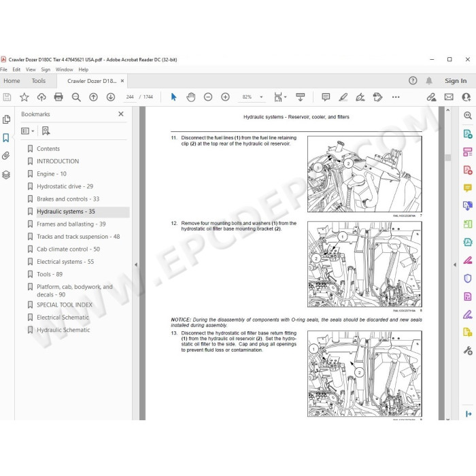Screen dimensions: 476x476
Task: Toggle scrolling mode tool
Action: [x=301, y=97]
